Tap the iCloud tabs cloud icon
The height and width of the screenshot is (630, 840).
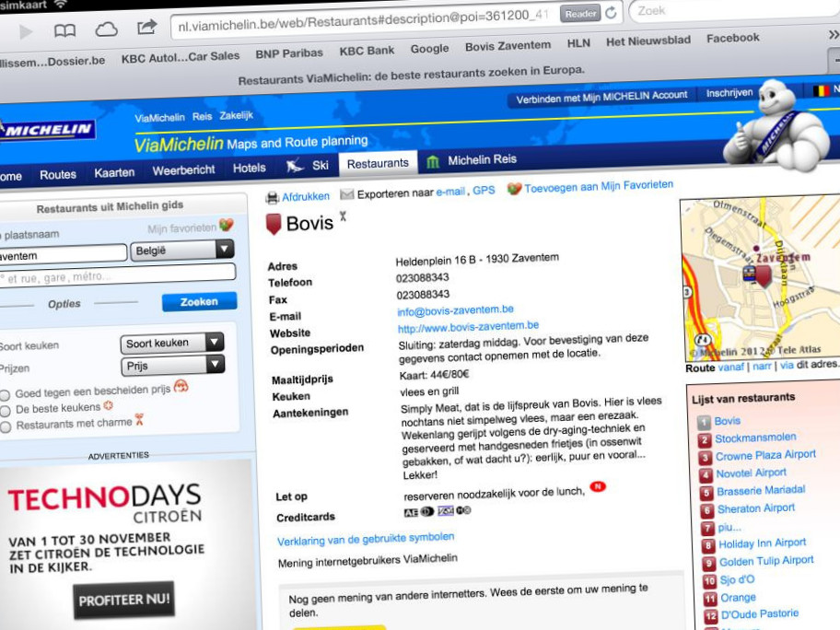(107, 29)
